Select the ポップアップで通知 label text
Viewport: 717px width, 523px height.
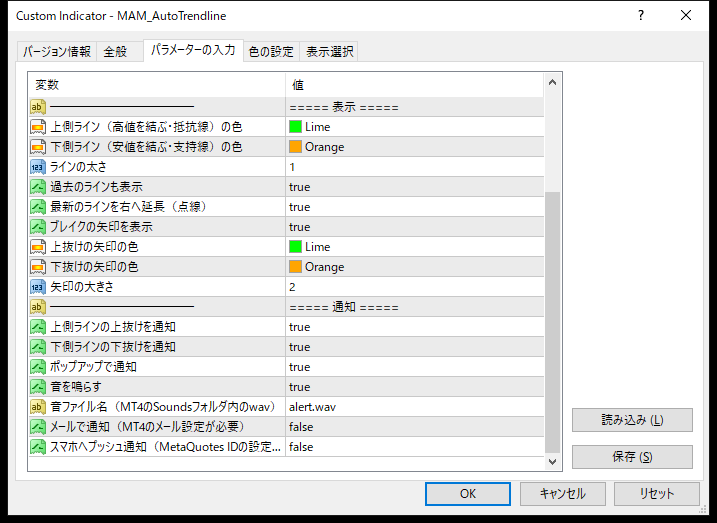tap(93, 367)
